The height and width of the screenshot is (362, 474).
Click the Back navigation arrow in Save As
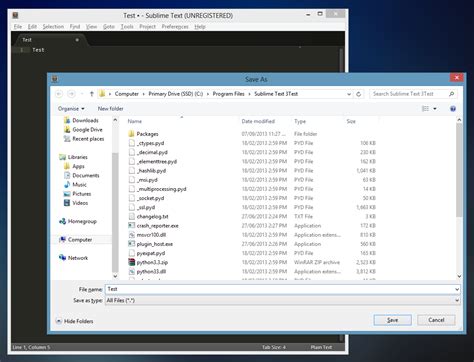coord(59,94)
